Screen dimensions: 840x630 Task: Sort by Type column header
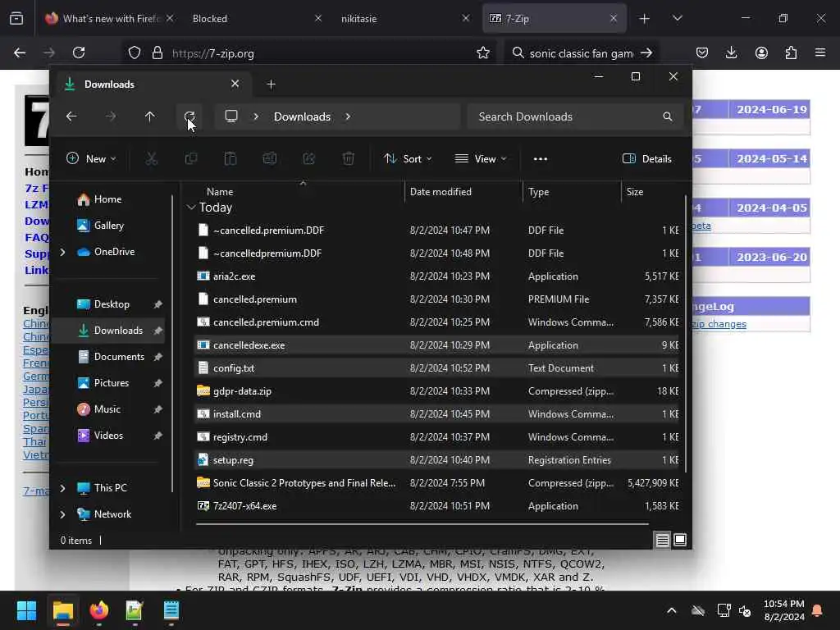coord(572,192)
